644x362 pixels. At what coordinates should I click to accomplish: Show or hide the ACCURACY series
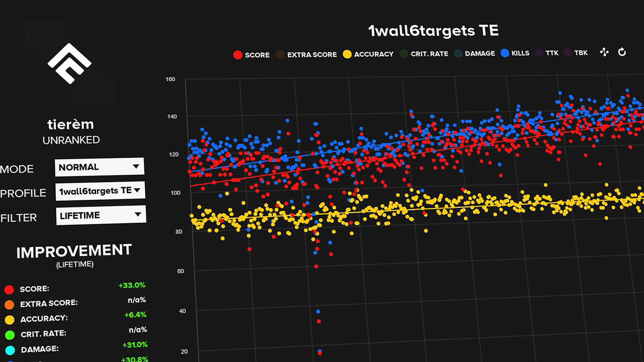coord(368,54)
